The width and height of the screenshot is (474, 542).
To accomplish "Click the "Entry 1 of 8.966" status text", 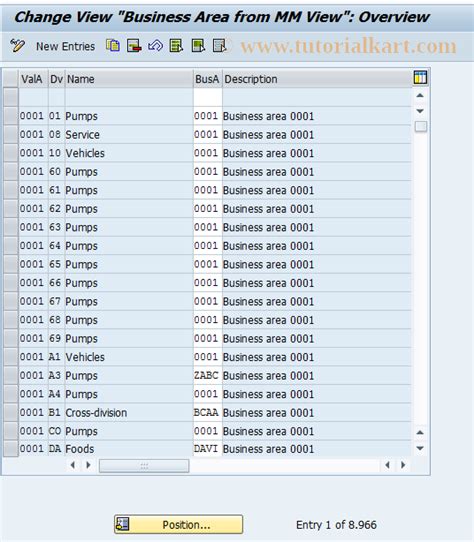I will click(x=336, y=525).
